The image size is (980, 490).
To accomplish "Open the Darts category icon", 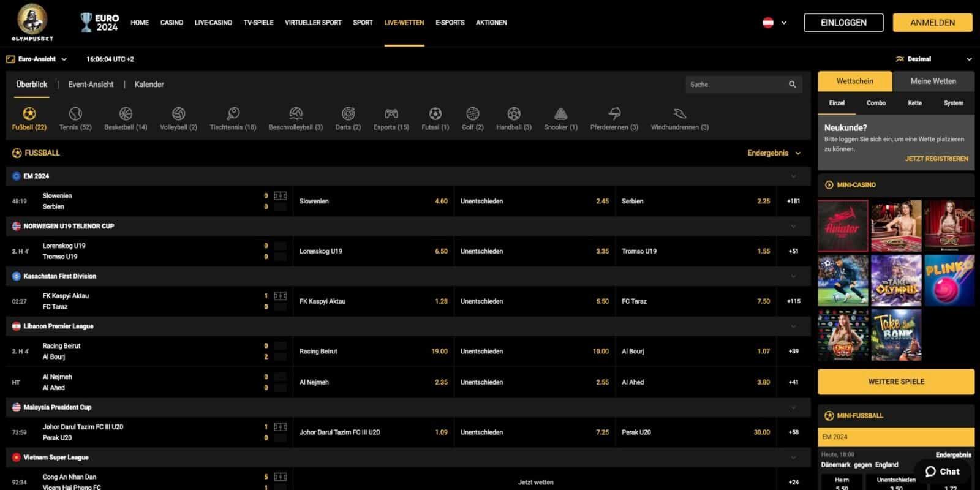I will [348, 114].
